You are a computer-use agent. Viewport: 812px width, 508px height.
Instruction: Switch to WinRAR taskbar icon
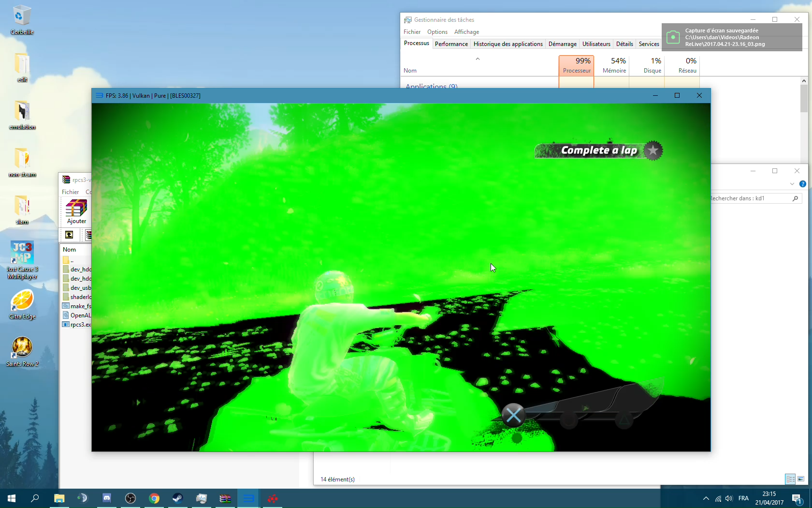click(225, 498)
